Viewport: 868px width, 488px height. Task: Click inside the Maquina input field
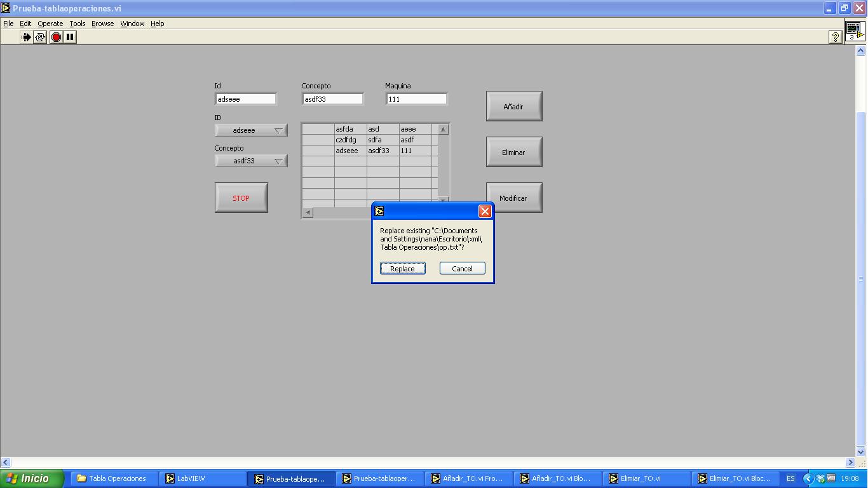pyautogui.click(x=416, y=98)
